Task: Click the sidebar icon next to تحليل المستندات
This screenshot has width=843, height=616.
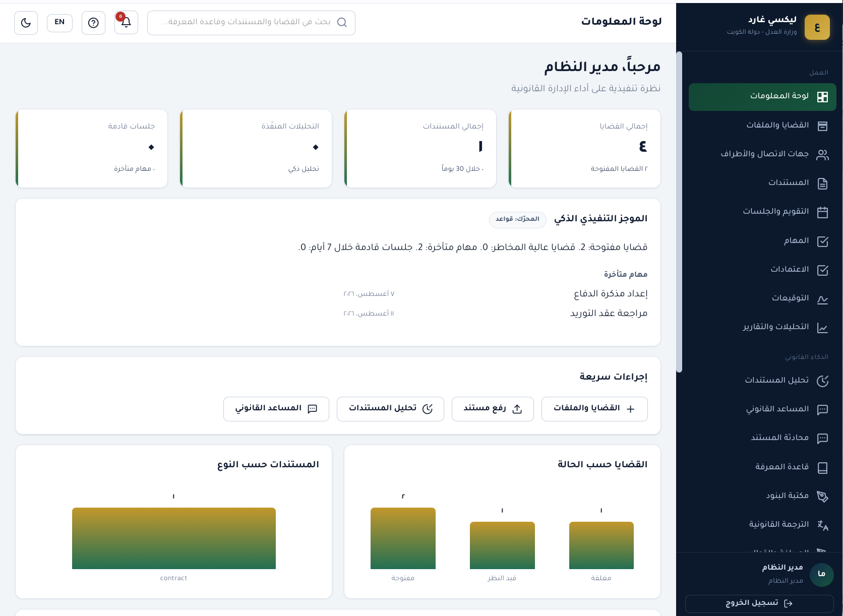Action: pos(822,381)
